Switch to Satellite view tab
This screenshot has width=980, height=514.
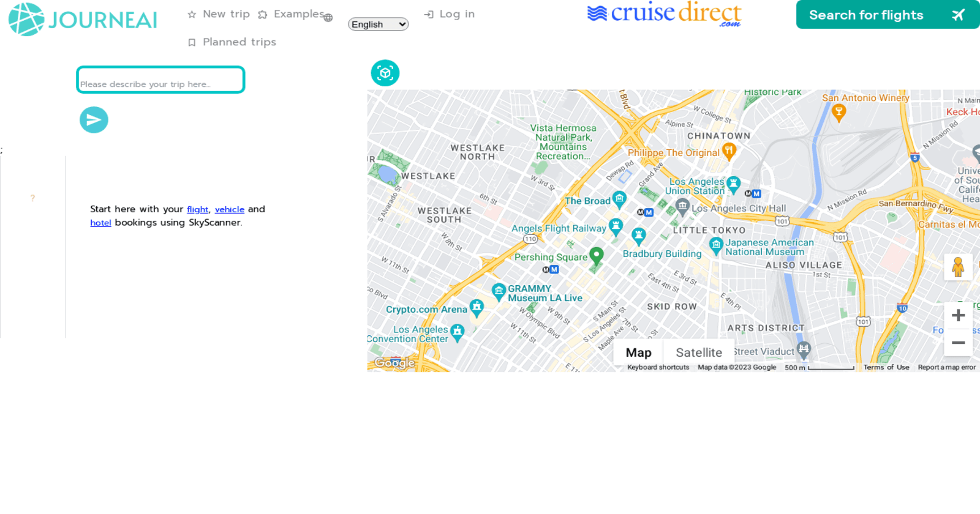(699, 352)
